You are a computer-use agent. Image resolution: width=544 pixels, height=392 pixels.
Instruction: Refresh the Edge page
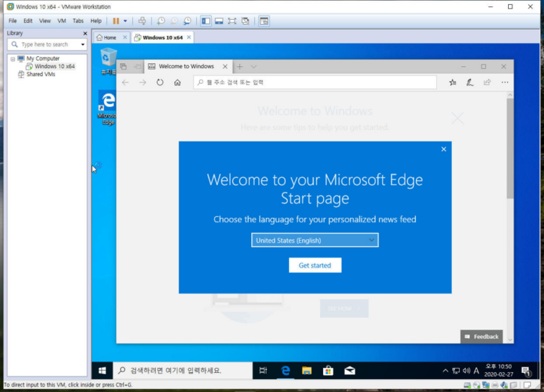coord(160,82)
